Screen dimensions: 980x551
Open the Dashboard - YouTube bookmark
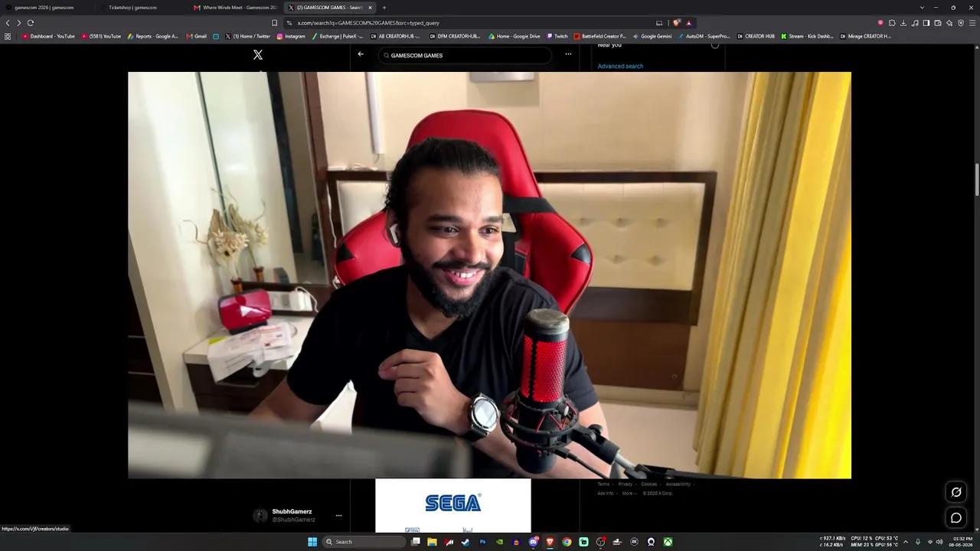tap(48, 36)
